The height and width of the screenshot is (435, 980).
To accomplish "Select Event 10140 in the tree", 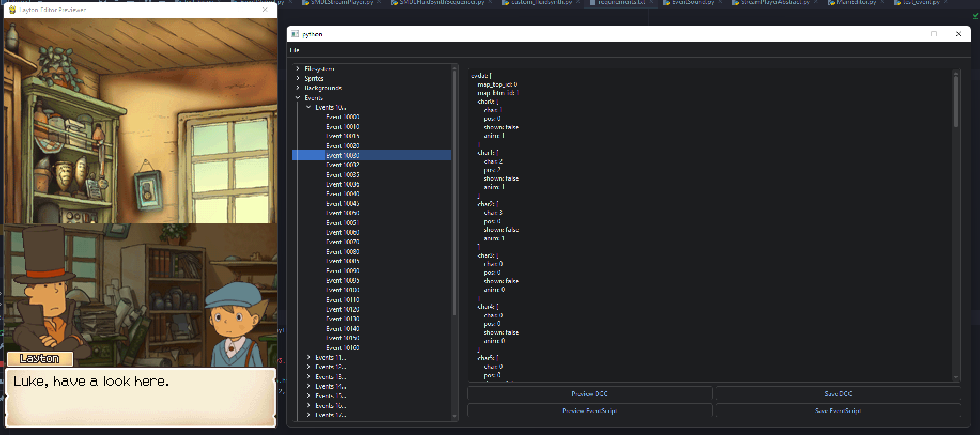I will click(x=343, y=329).
